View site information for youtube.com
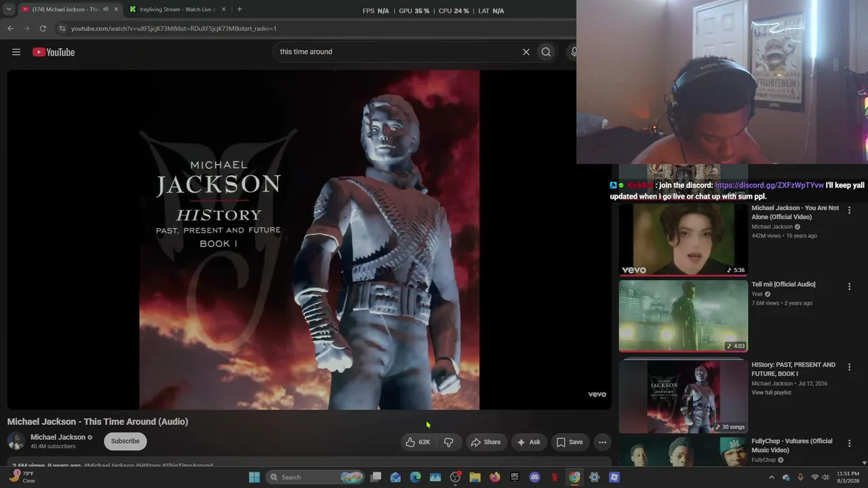The height and width of the screenshot is (488, 868). pyautogui.click(x=62, y=28)
